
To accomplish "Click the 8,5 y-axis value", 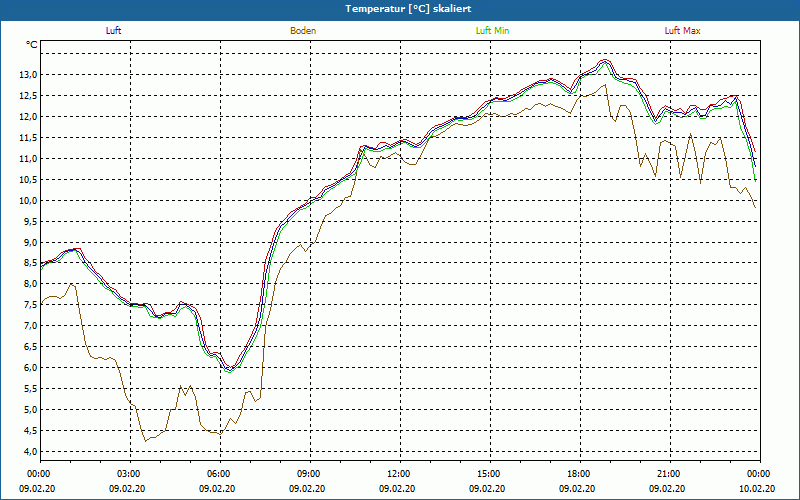I will [30, 263].
